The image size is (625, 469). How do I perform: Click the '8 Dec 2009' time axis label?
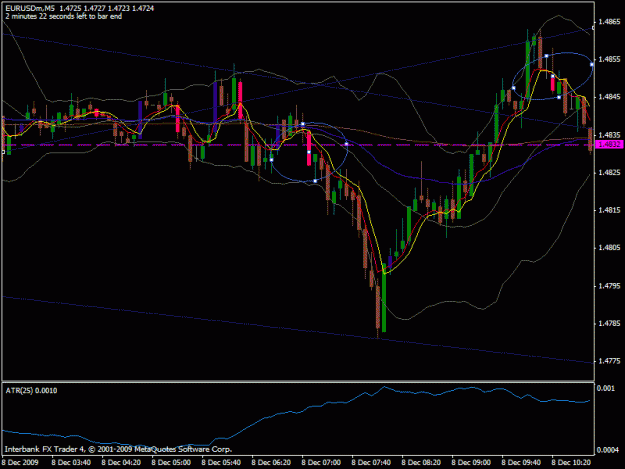[x=20, y=462]
